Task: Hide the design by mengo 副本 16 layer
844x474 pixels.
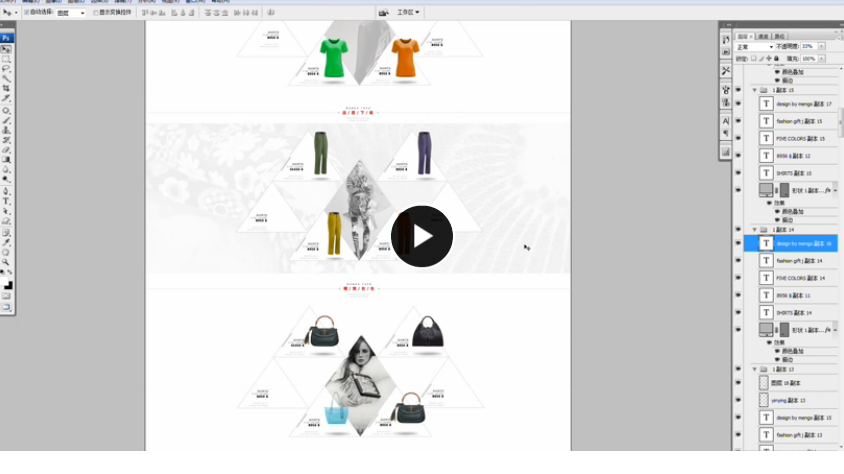Action: pos(738,243)
